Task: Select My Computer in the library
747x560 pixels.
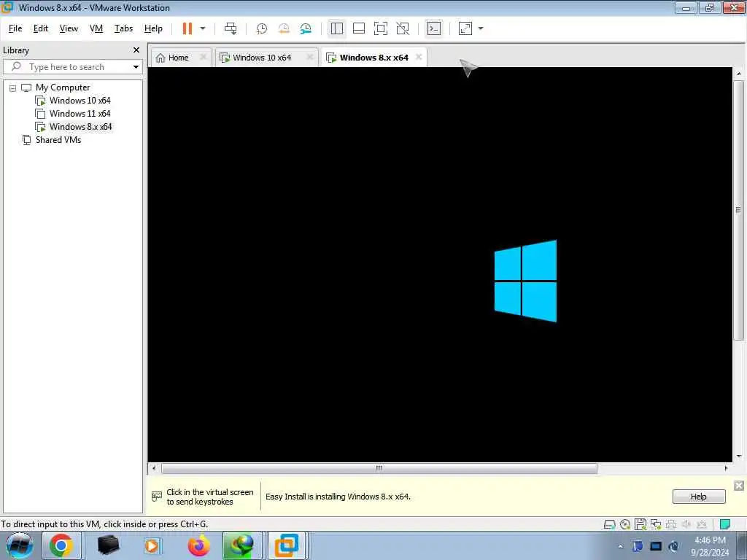Action: [63, 87]
